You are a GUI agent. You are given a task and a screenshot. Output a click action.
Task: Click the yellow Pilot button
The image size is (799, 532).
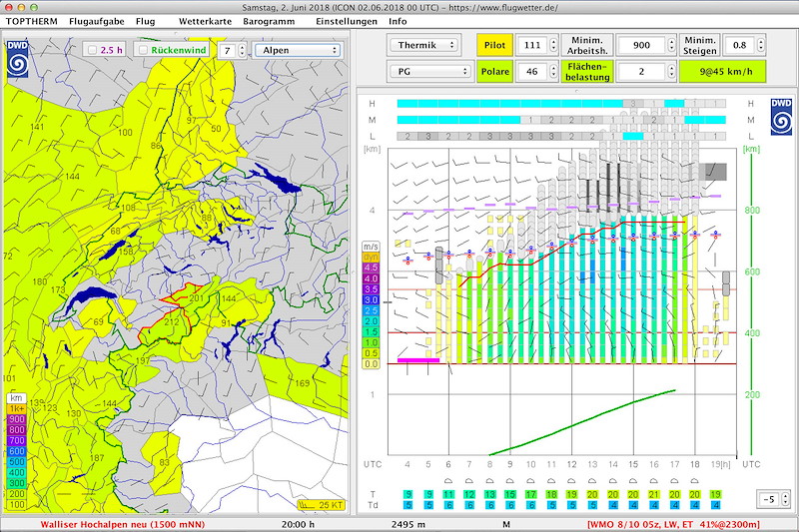point(494,45)
